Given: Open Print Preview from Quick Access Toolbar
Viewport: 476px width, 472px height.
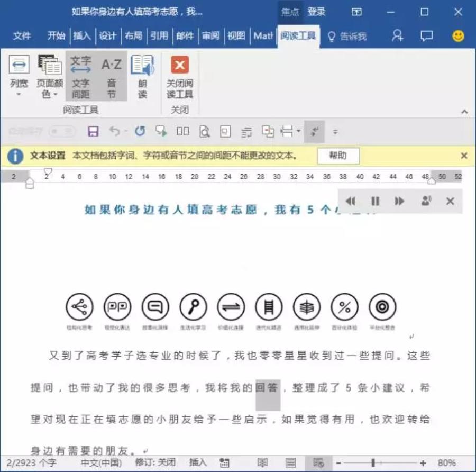Looking at the screenshot, I should pos(205,131).
